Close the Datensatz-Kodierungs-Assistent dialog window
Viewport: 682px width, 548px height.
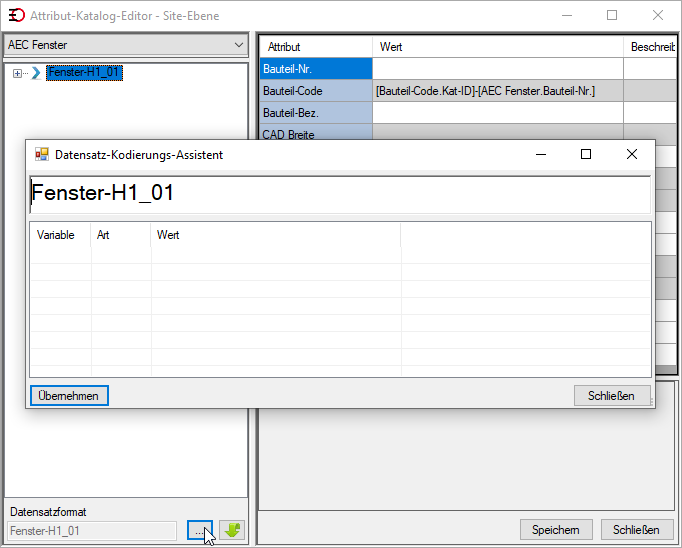(632, 154)
